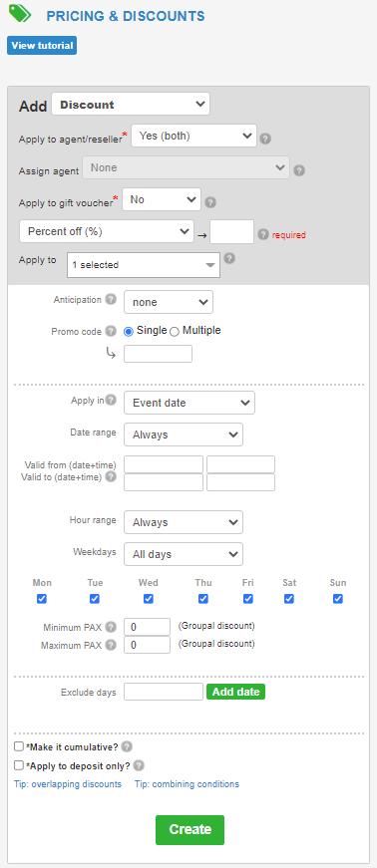Click the green price tag icon
Screen dimensions: 377x868
pyautogui.click(x=20, y=12)
